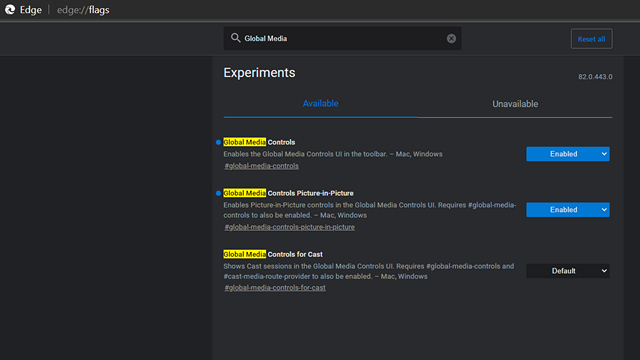
Task: Click the Edge logo icon
Action: point(10,9)
